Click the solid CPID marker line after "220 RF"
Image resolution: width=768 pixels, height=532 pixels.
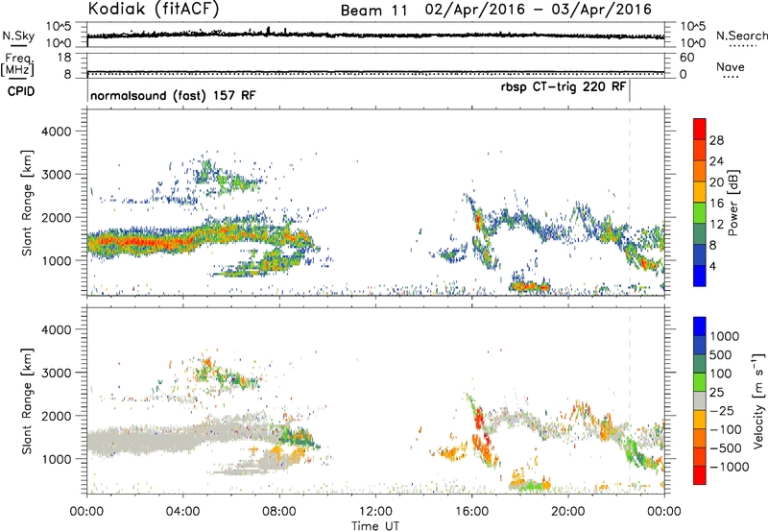tap(630, 90)
